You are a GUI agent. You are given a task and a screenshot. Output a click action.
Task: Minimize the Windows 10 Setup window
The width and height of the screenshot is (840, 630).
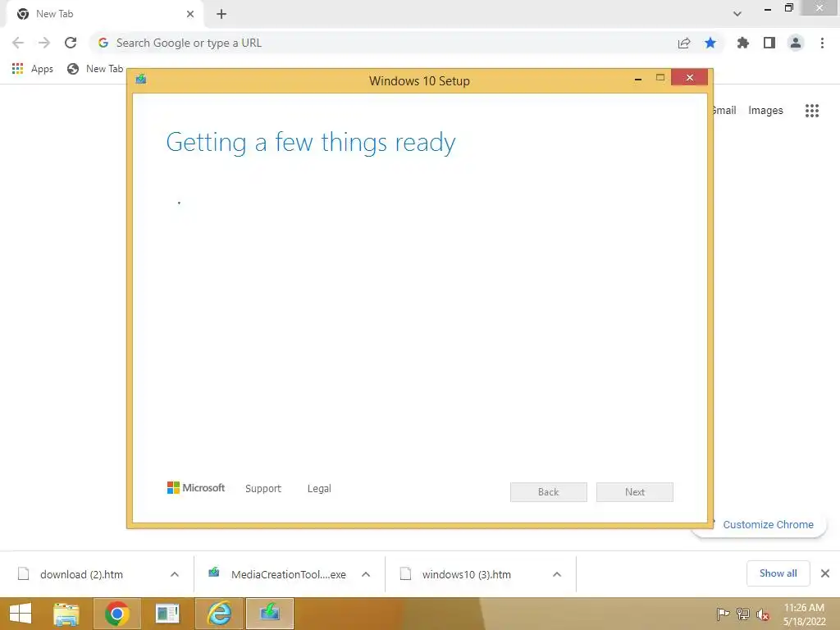coord(638,79)
